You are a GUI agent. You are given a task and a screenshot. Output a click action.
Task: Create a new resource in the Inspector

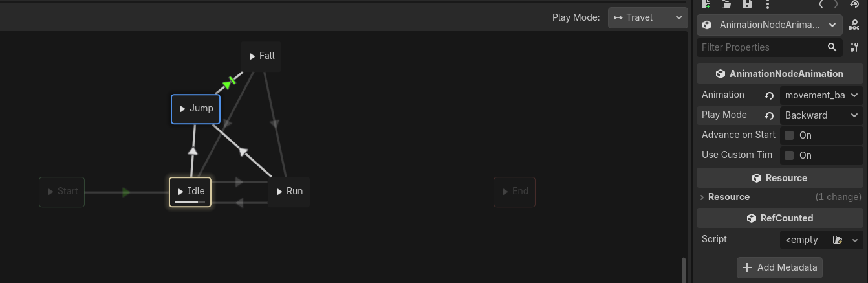(706, 4)
